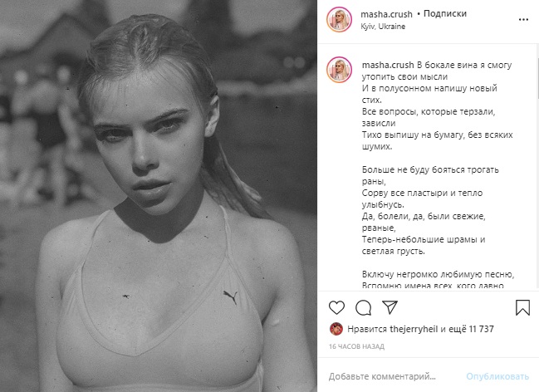Open the 16 ЧАСОВ НАЗАД timestamp link
The height and width of the screenshot is (392, 539).
[x=356, y=346]
